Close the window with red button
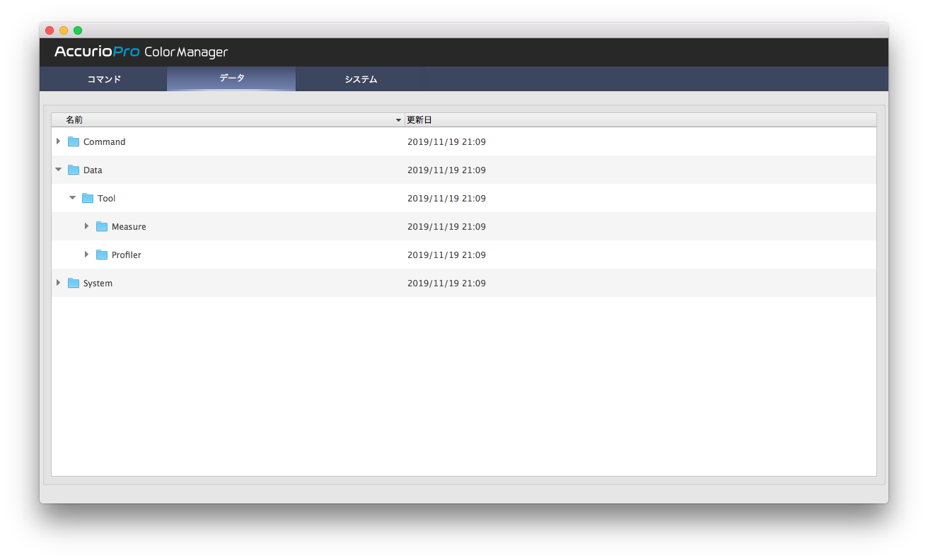 pos(50,30)
